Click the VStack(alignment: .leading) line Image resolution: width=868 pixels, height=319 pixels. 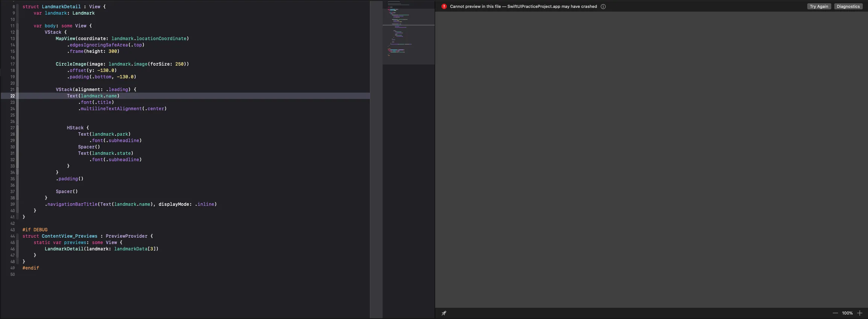pos(96,90)
